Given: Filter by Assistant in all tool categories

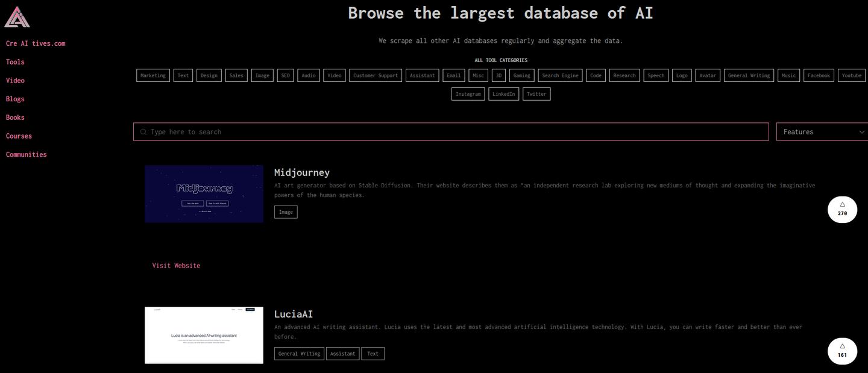Looking at the screenshot, I should 422,75.
